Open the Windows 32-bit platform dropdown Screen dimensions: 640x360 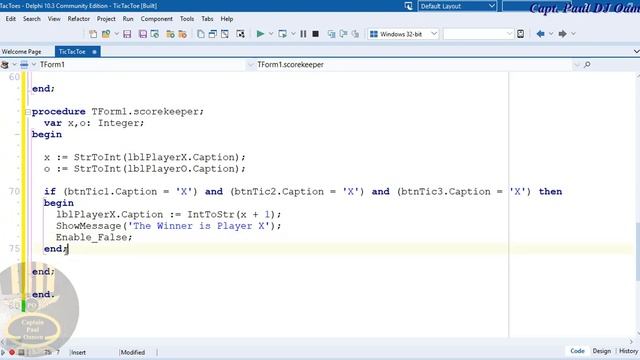coord(434,34)
